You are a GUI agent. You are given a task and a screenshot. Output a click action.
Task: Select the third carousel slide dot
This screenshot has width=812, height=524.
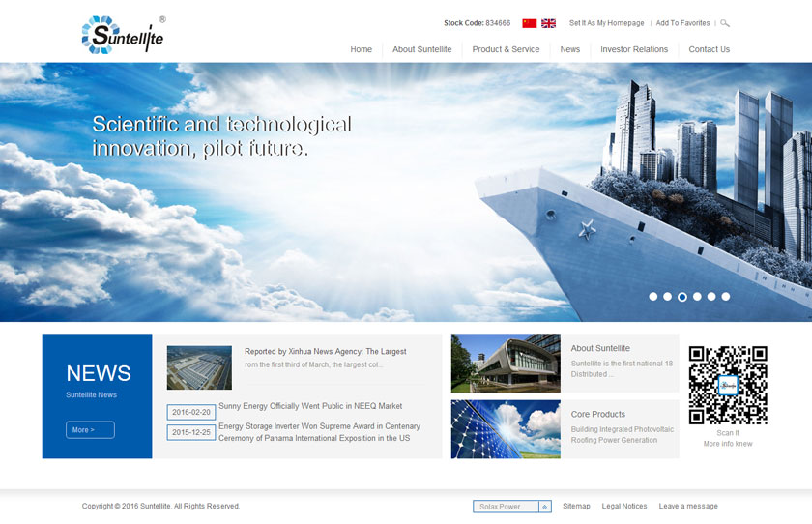[682, 297]
